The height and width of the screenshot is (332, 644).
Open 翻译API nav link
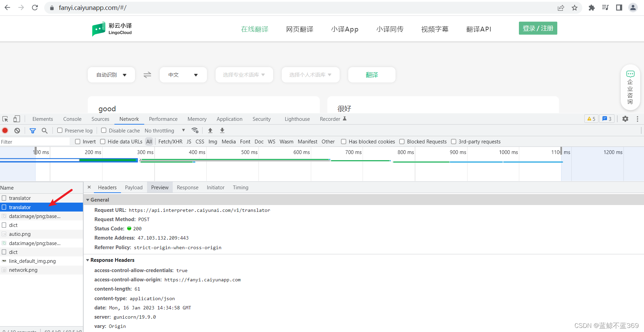coord(479,29)
